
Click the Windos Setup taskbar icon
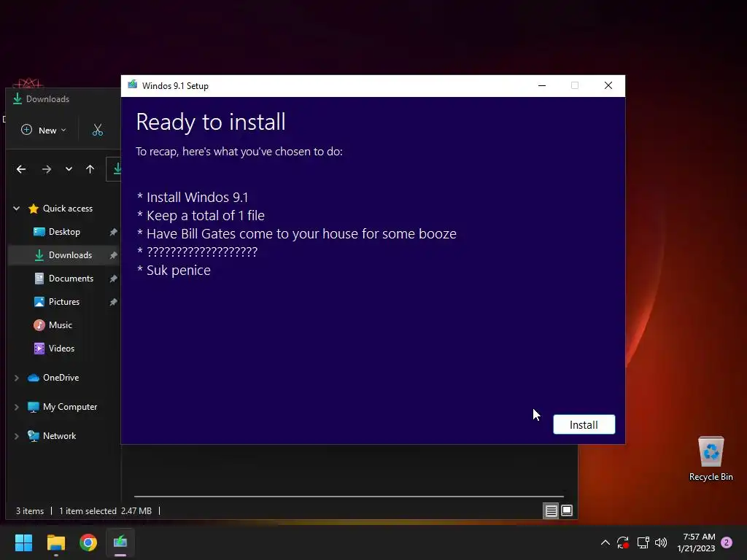pyautogui.click(x=120, y=542)
